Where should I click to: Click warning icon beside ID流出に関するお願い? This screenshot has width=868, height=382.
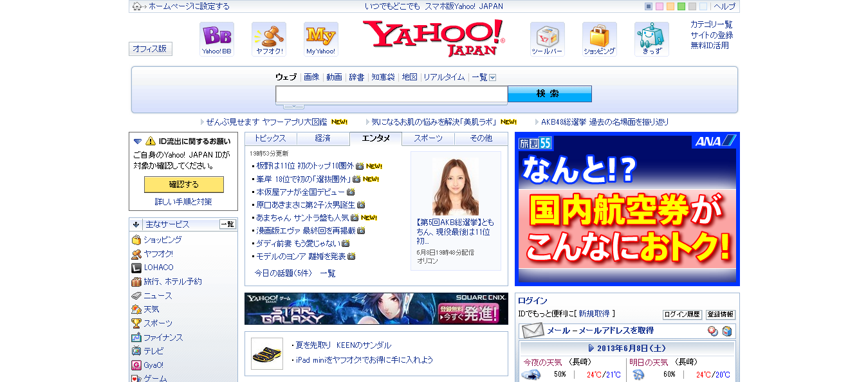point(151,141)
